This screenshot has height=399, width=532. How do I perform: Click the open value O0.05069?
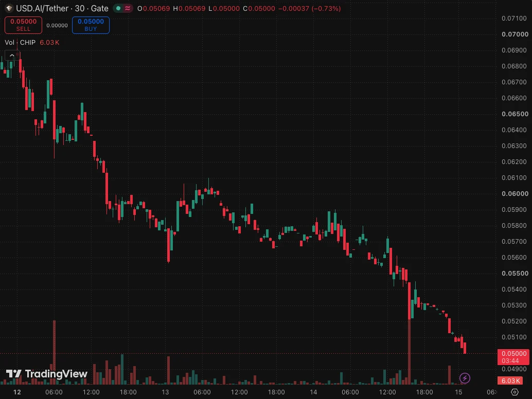153,8
